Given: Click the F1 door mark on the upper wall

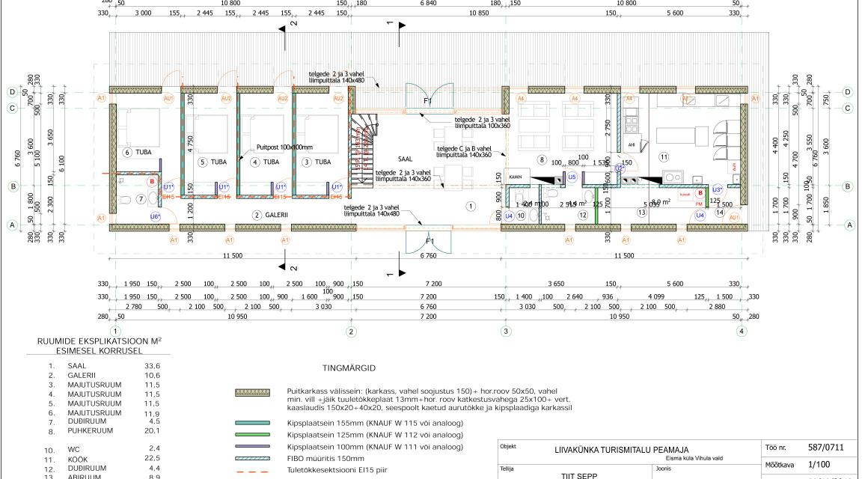Looking at the screenshot, I should coord(428,101).
